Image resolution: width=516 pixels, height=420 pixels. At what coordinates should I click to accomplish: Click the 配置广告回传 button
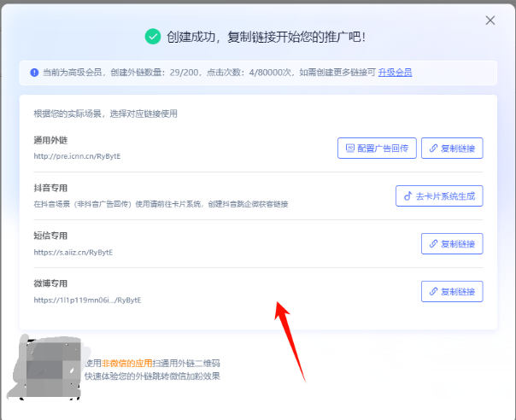pos(377,148)
